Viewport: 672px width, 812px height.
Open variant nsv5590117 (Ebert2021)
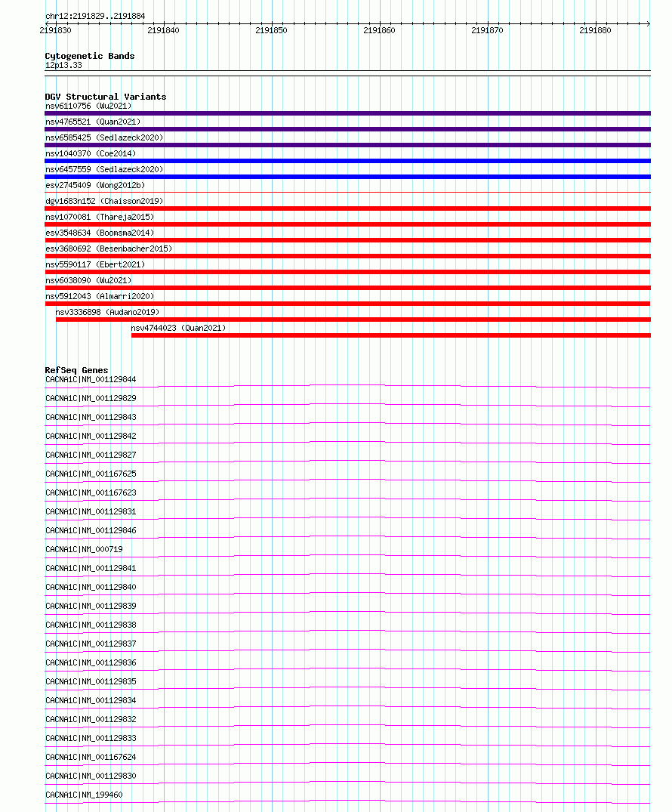[x=95, y=264]
